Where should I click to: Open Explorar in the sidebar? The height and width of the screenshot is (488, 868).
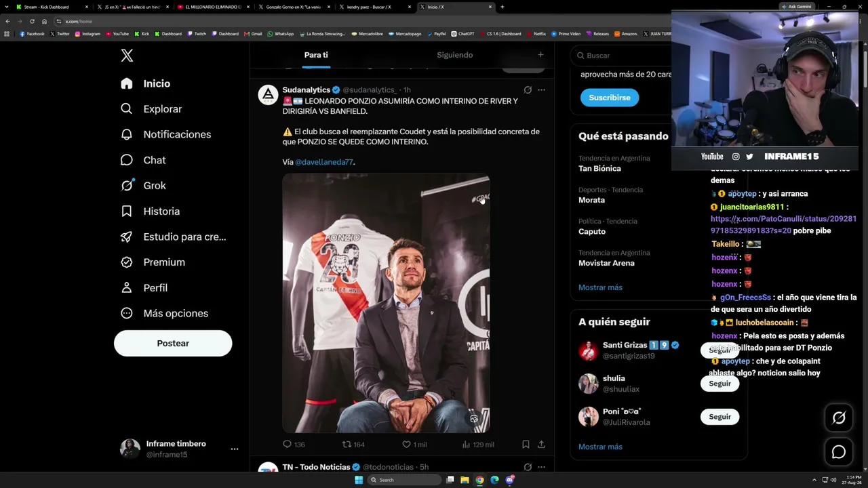(151, 109)
